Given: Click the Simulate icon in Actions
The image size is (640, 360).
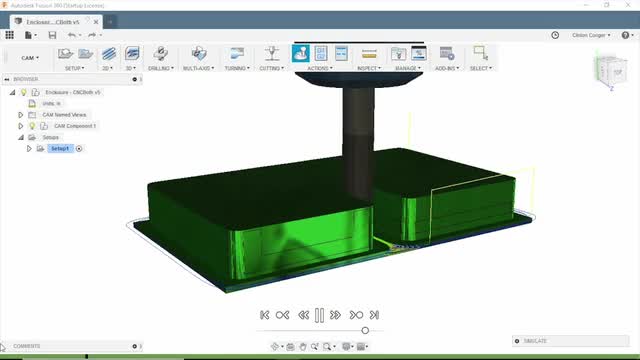Looking at the screenshot, I should pos(301,53).
